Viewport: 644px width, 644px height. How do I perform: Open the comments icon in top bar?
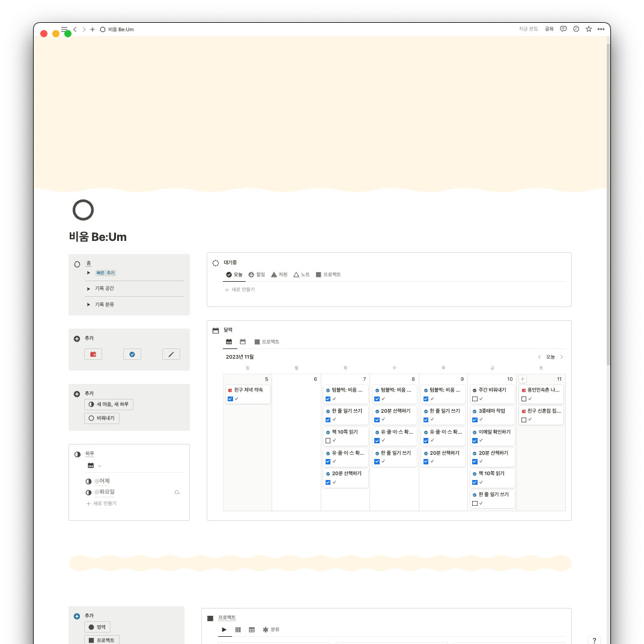pyautogui.click(x=563, y=29)
